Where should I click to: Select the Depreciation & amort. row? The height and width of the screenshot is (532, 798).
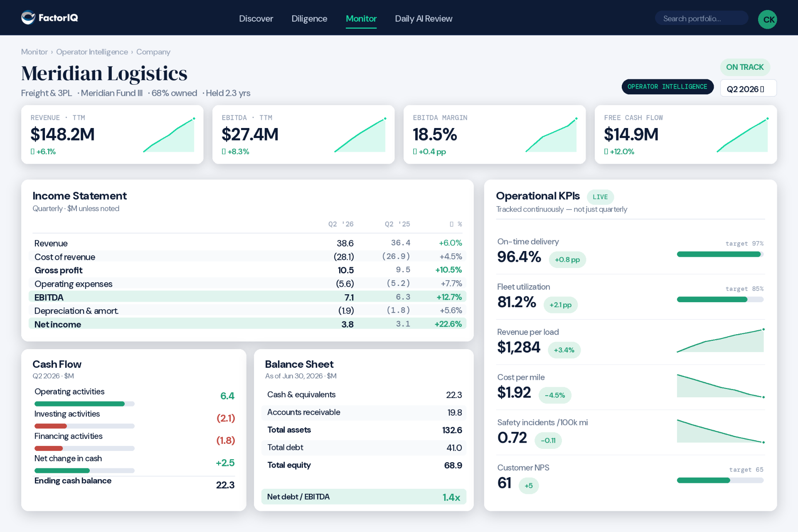click(x=248, y=311)
